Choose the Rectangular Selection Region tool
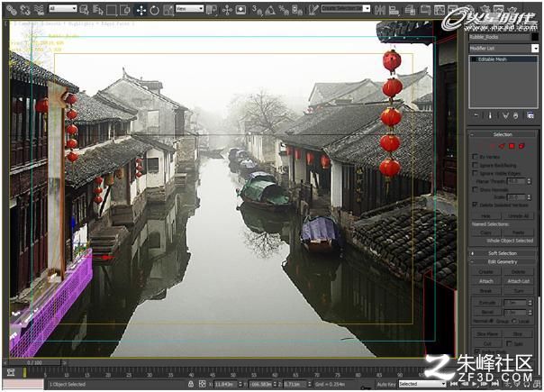This screenshot has height=392, width=544. [x=112, y=10]
